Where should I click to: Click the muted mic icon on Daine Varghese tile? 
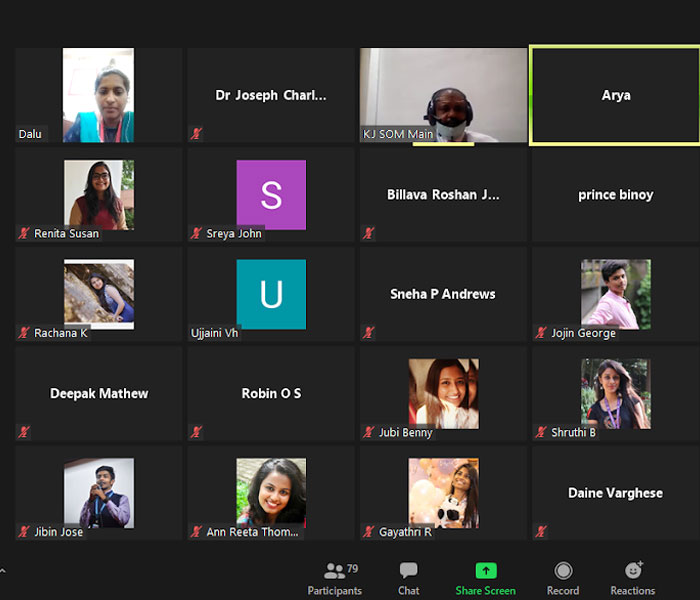pos(541,531)
